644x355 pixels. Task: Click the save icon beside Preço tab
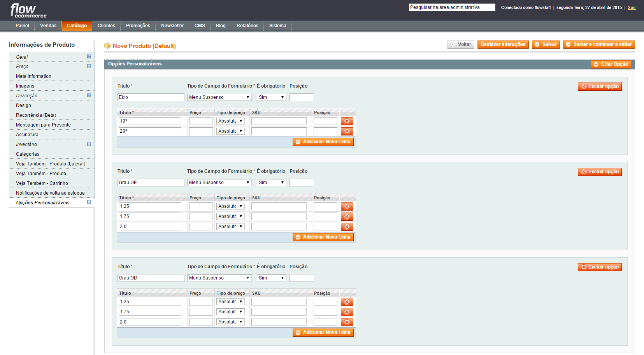click(89, 67)
